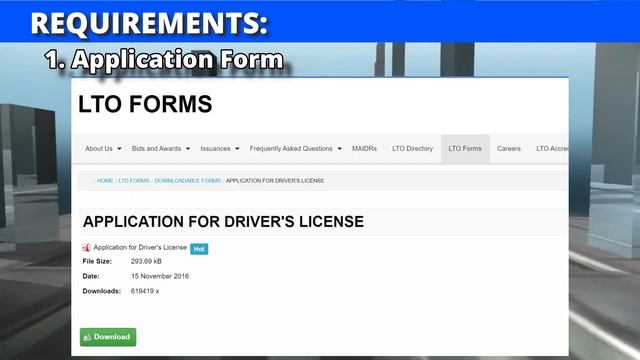Open the LTO Directory page
Screen dimensions: 640x360
(412, 149)
